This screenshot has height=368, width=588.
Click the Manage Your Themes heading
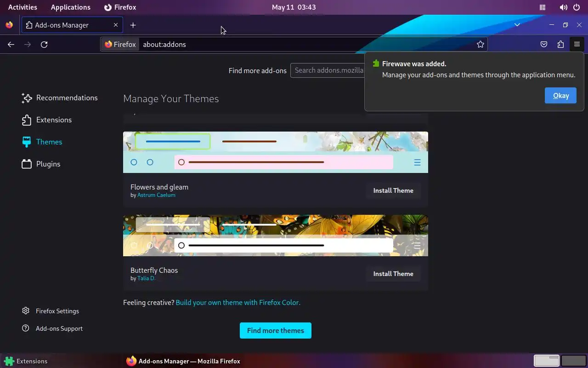tap(171, 98)
